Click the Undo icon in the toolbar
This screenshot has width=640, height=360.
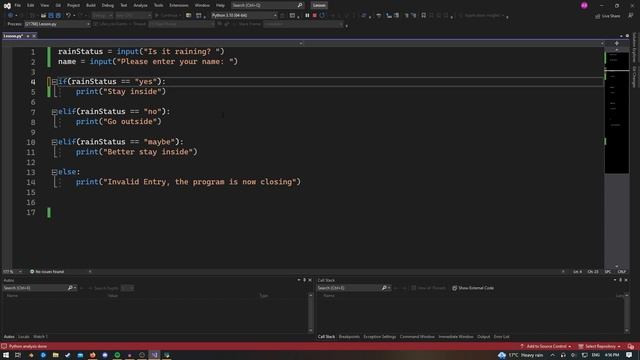[x=68, y=16]
